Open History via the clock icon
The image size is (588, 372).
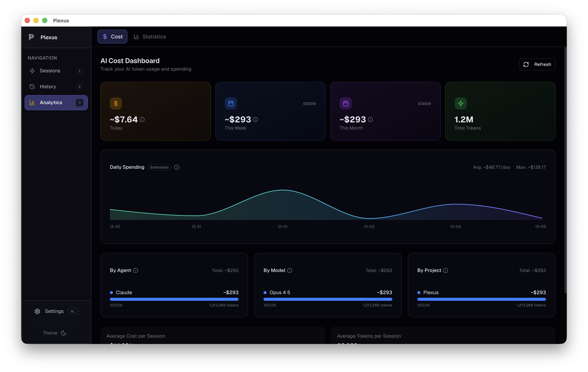coord(32,87)
